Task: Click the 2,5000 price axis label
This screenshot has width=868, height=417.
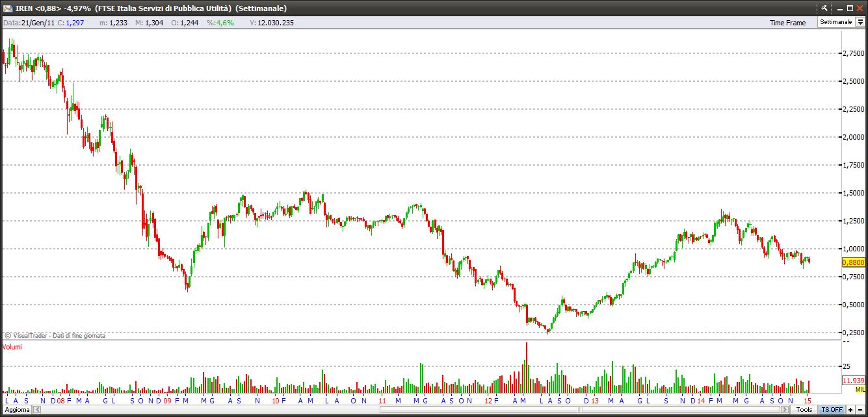Action: (853, 81)
